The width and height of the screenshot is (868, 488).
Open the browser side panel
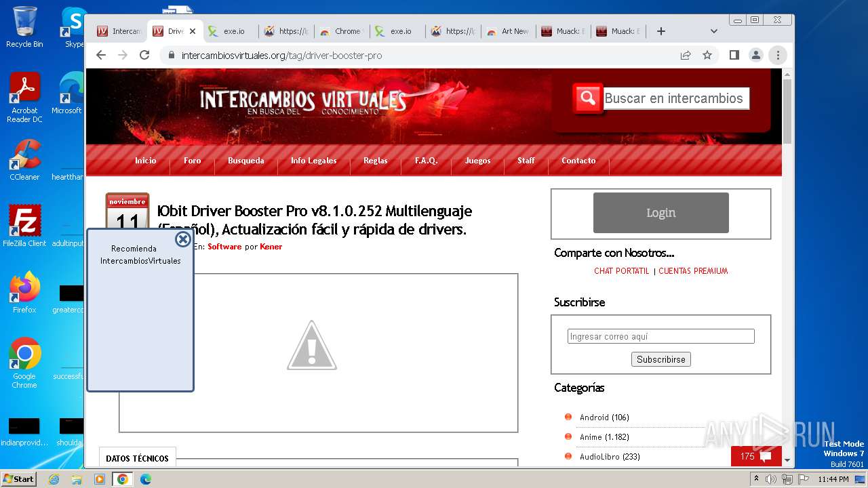pyautogui.click(x=734, y=55)
